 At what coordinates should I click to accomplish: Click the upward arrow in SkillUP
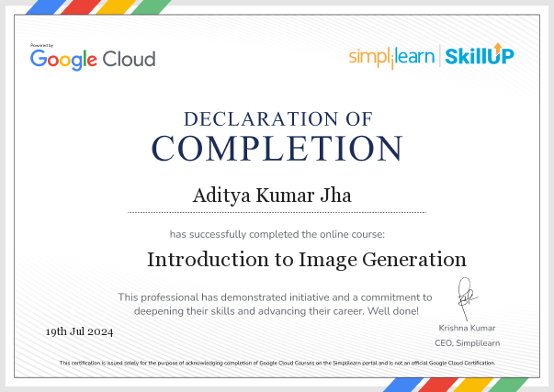coord(500,50)
